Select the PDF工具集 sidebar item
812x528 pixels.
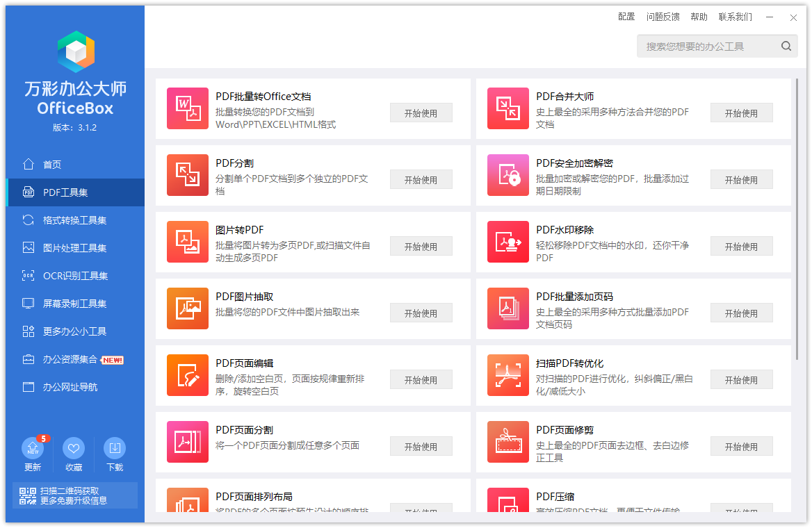click(75, 192)
